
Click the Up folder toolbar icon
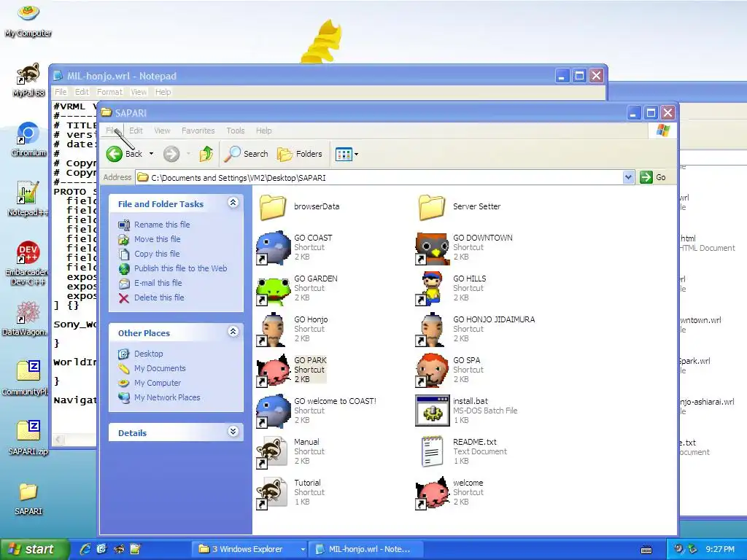pyautogui.click(x=206, y=154)
